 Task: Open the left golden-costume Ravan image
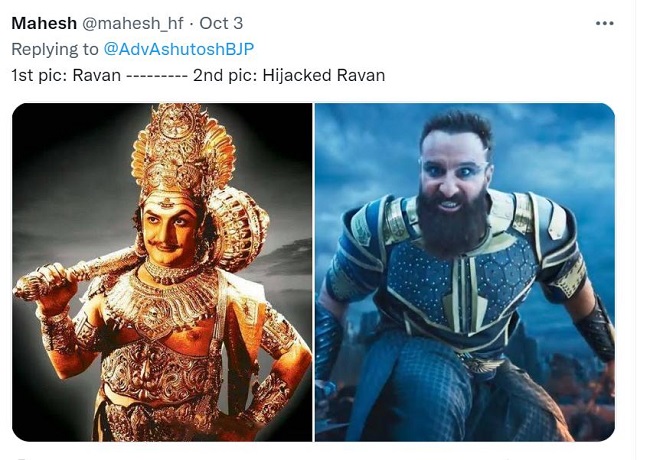pos(162,272)
